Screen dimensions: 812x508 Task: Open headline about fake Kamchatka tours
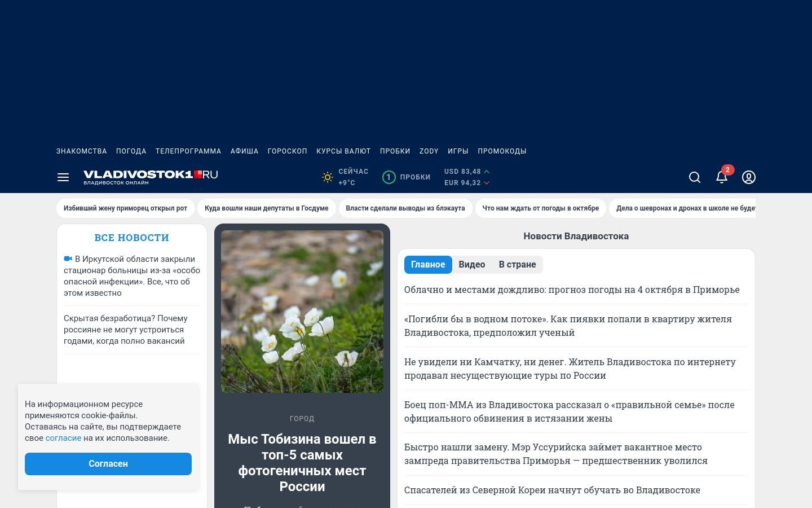pyautogui.click(x=570, y=369)
